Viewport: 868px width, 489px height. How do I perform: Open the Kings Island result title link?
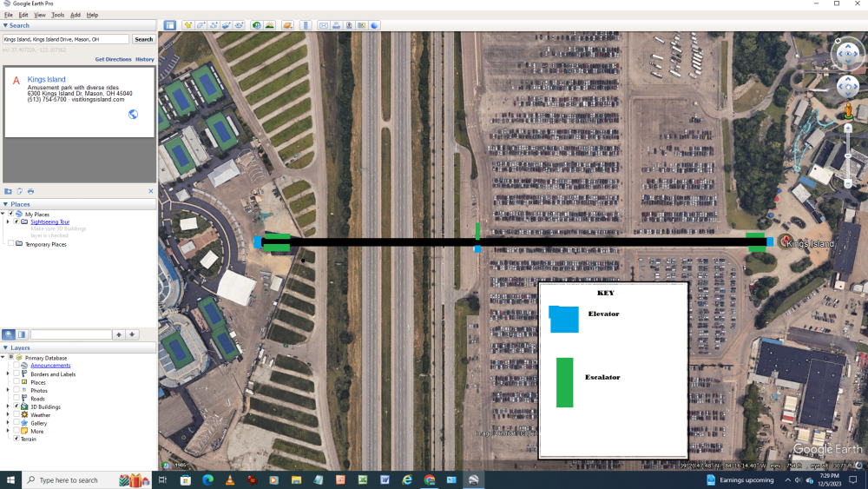[47, 79]
